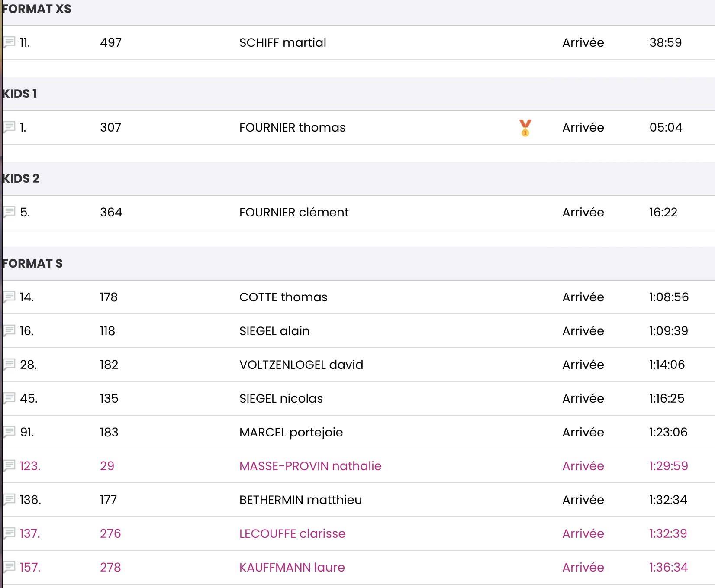Click comment icon for COTTE thomas
715x588 pixels.
(9, 297)
